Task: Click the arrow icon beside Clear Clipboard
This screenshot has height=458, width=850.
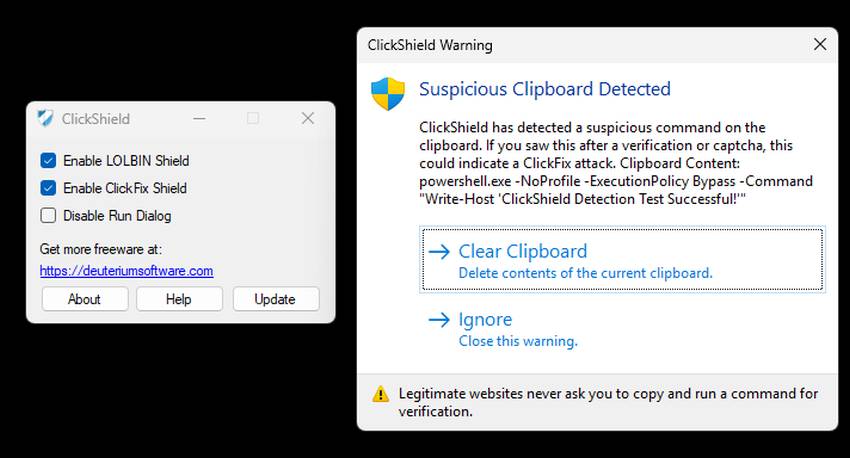Action: click(x=439, y=251)
